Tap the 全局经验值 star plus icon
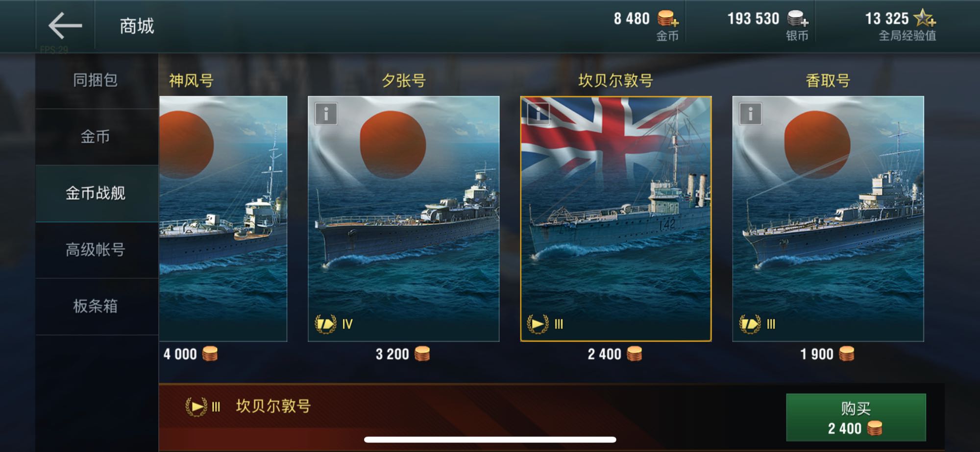 (x=925, y=19)
